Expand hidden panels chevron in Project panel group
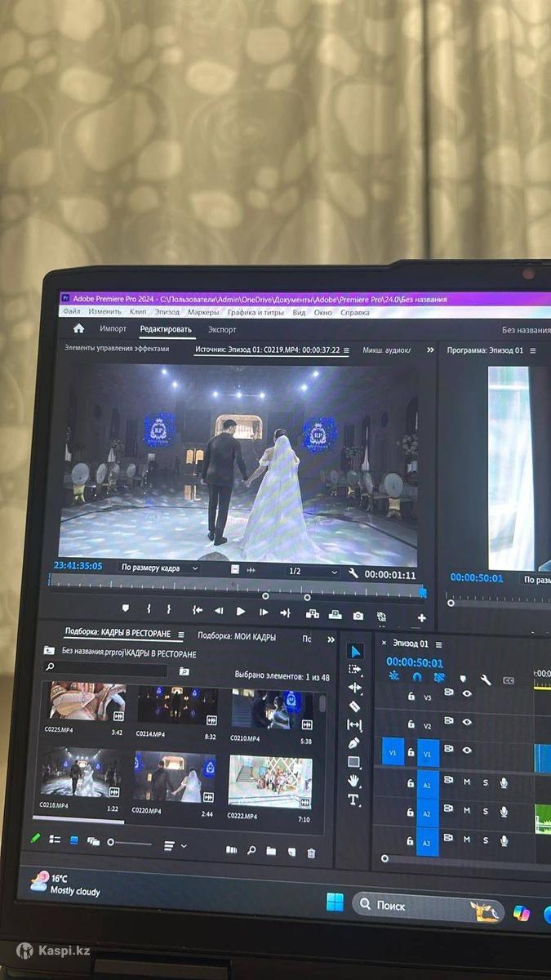 tap(331, 639)
